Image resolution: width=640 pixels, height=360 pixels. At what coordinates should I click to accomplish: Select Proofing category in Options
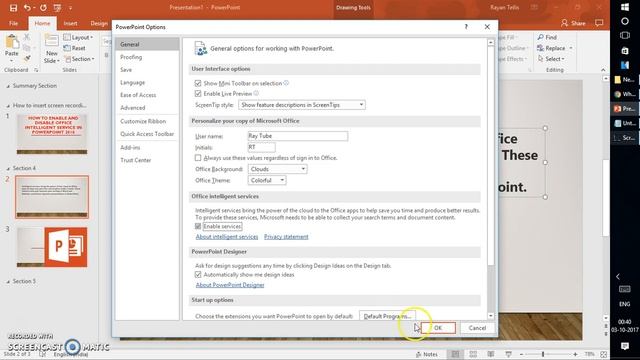[147, 57]
